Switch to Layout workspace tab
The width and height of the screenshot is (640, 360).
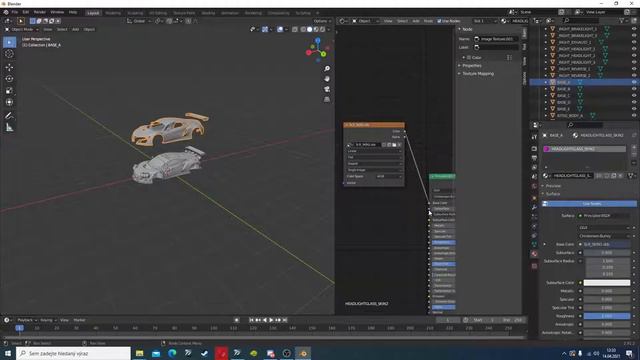coord(93,13)
